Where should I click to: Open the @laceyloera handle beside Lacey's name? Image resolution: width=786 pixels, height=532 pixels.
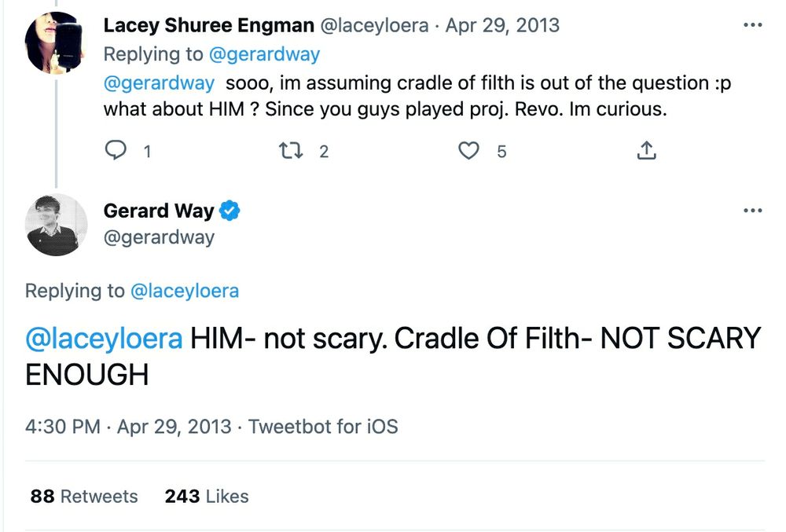(373, 25)
